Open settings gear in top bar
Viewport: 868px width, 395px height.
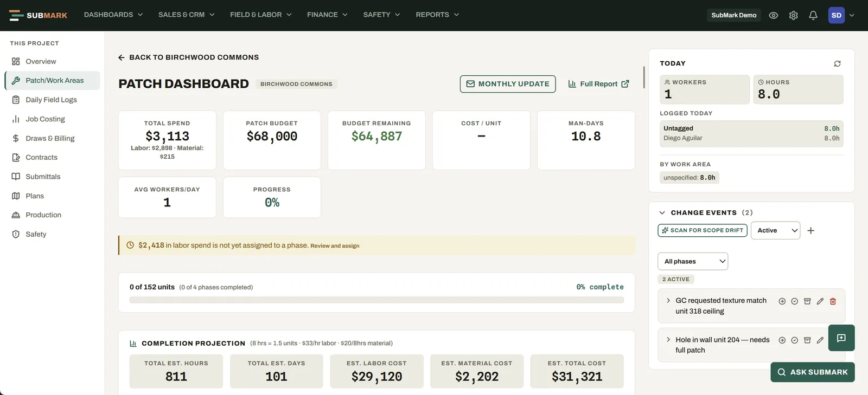coord(793,15)
